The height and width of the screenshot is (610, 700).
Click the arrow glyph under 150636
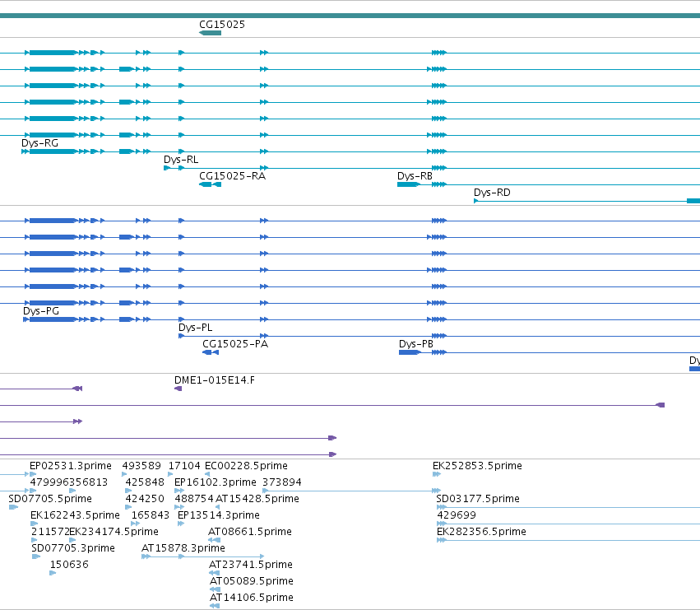pyautogui.click(x=53, y=573)
